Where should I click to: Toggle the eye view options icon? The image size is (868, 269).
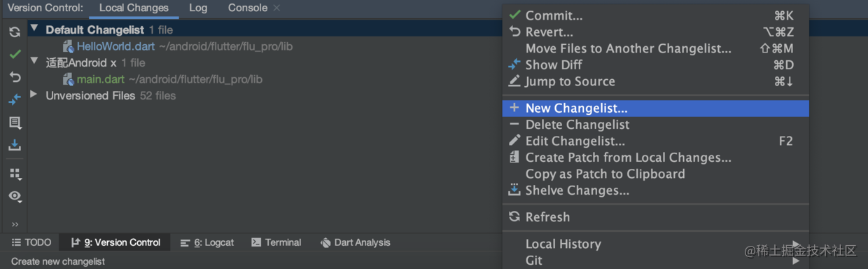pyautogui.click(x=15, y=196)
